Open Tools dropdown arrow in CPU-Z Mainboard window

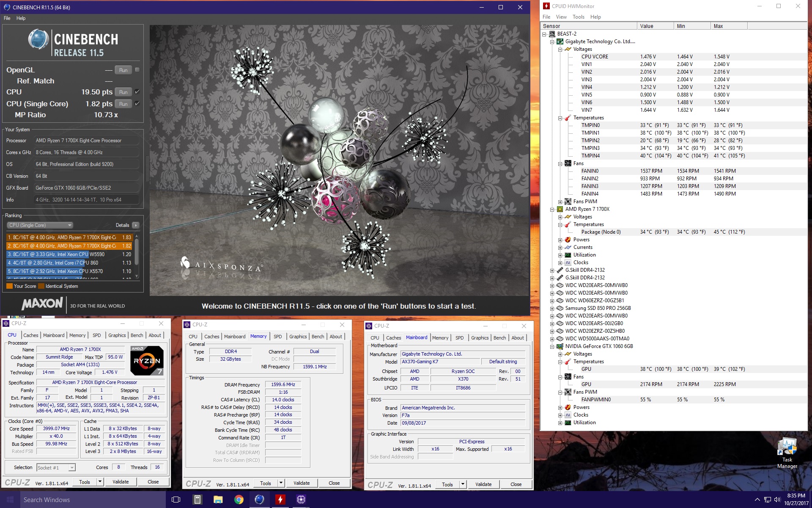pos(463,484)
